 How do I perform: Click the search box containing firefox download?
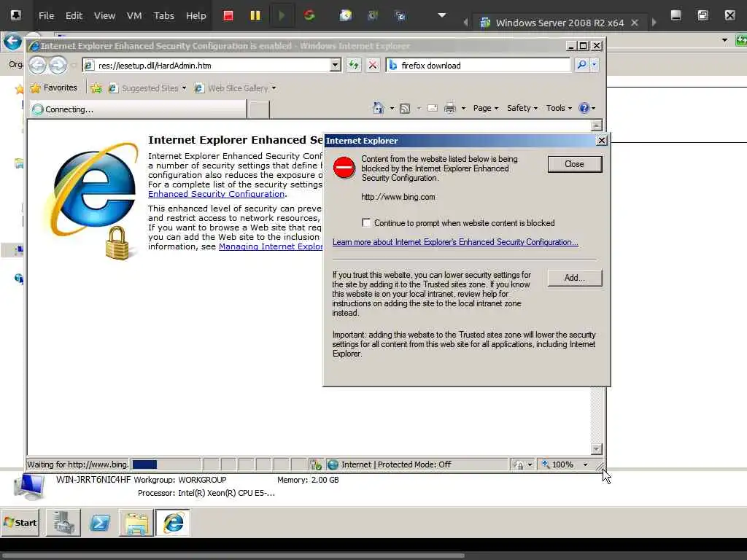point(479,65)
